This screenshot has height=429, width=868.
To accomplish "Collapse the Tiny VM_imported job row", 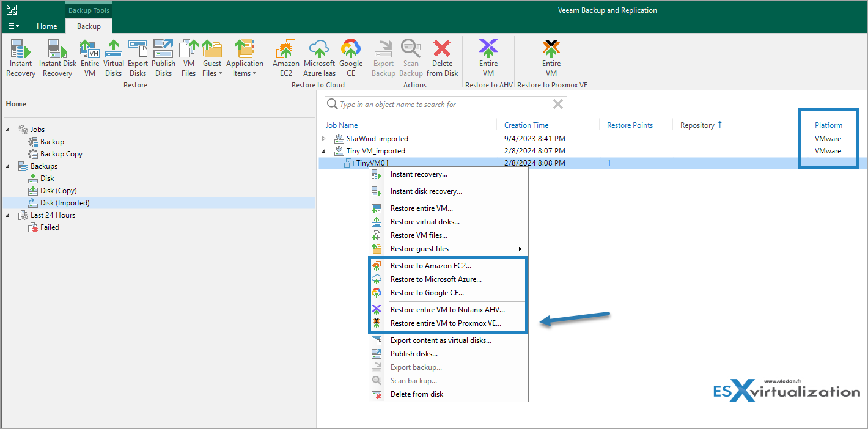I will (x=324, y=151).
